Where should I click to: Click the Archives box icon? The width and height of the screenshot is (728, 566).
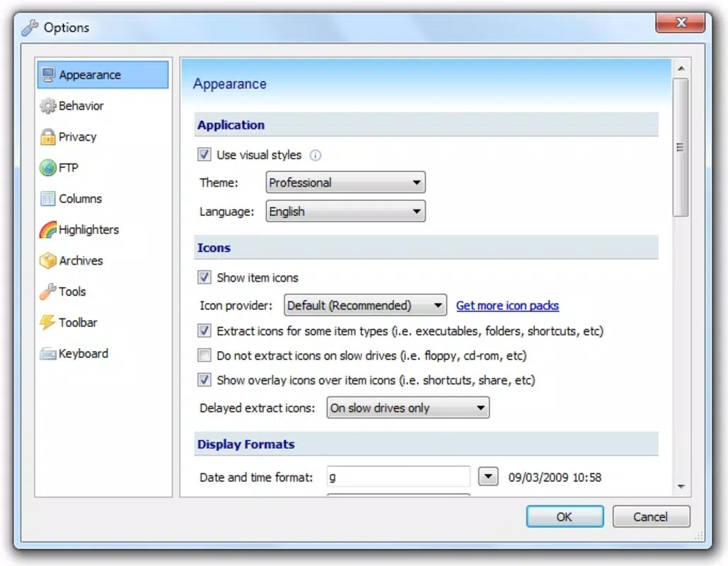48,260
